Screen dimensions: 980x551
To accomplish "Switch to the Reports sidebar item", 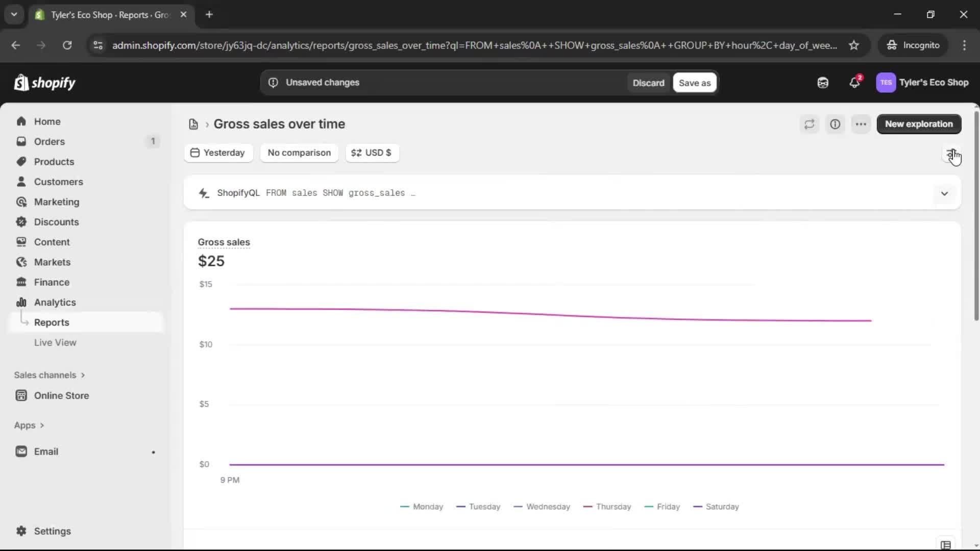I will coord(52,322).
